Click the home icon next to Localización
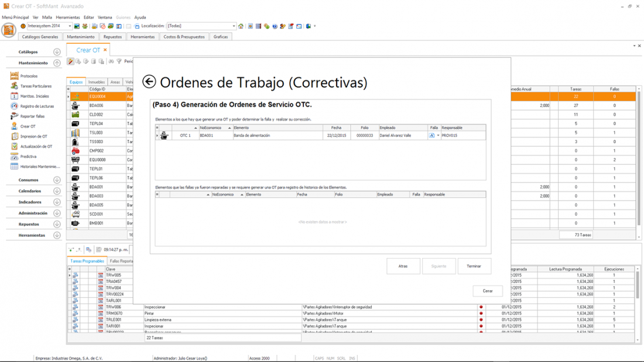Viewport: 644px width, 362px height. click(241, 26)
